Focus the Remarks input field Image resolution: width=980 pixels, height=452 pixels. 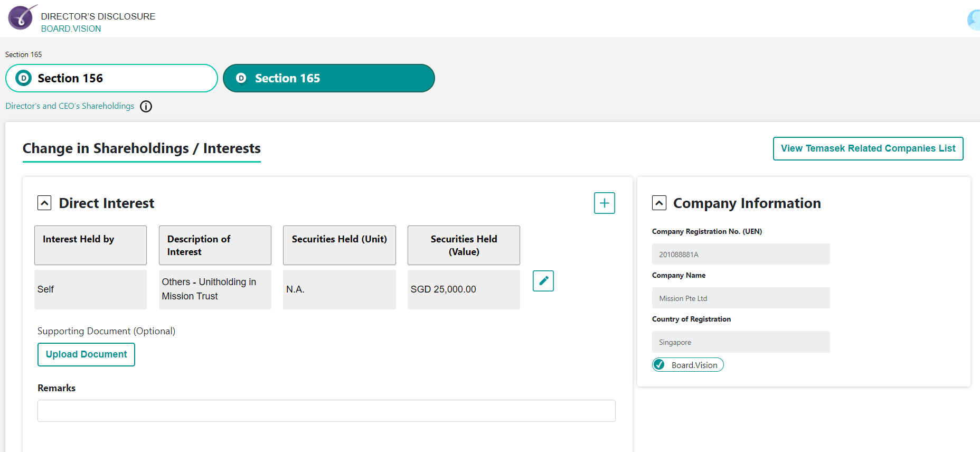[326, 411]
